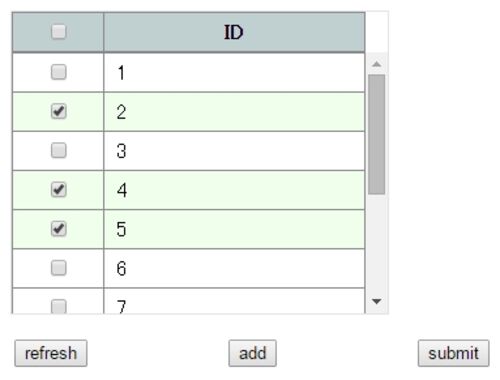500x380 pixels.
Task: Click the add button
Action: coord(252,353)
